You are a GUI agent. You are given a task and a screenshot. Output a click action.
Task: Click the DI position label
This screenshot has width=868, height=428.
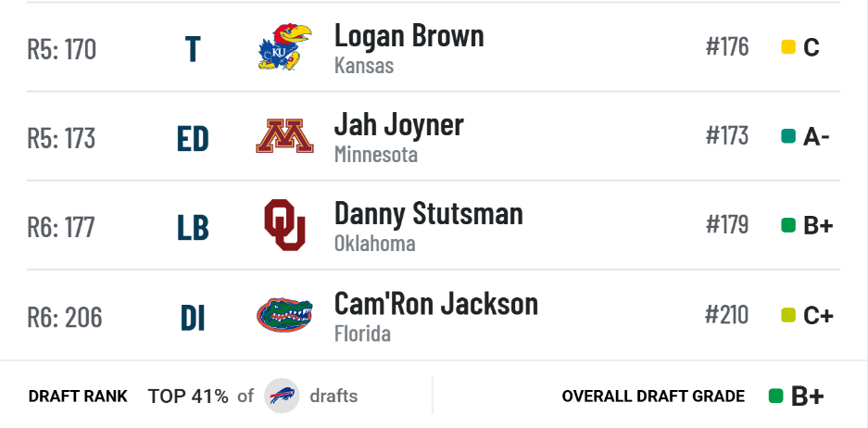click(x=193, y=318)
